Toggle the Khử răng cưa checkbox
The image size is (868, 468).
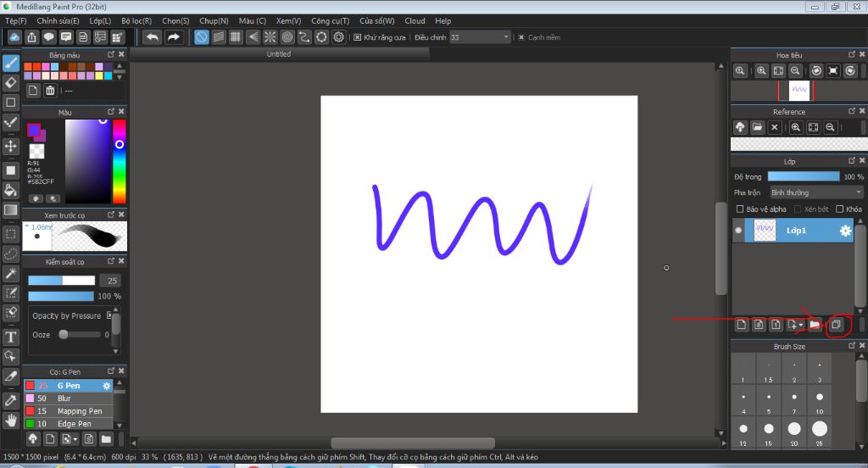click(x=358, y=37)
